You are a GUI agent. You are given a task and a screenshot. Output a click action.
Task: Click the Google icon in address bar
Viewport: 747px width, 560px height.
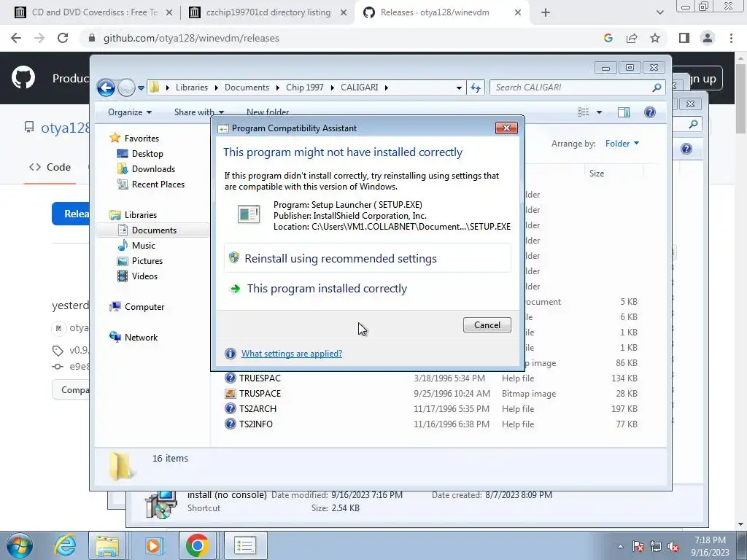pyautogui.click(x=608, y=38)
